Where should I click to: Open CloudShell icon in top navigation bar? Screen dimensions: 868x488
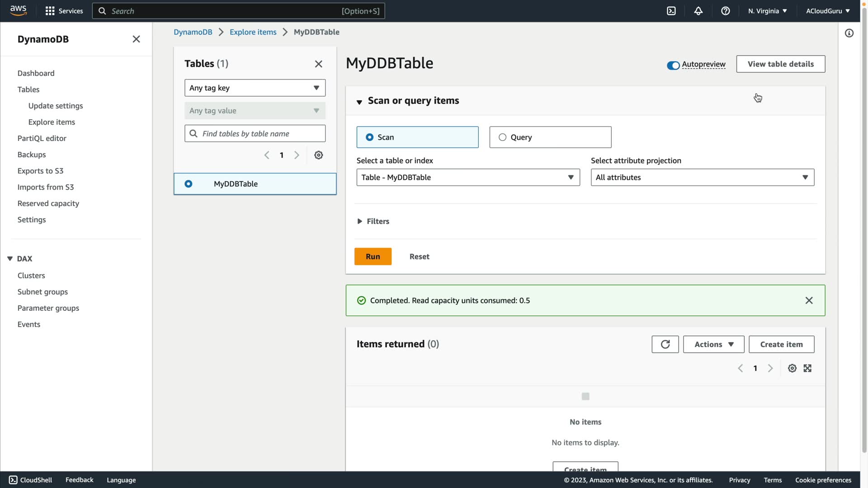671,11
